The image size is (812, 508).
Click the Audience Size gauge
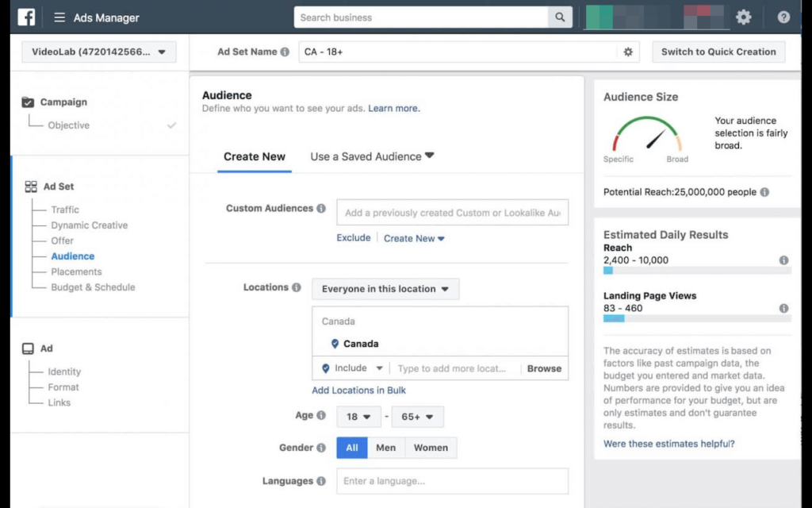point(646,135)
